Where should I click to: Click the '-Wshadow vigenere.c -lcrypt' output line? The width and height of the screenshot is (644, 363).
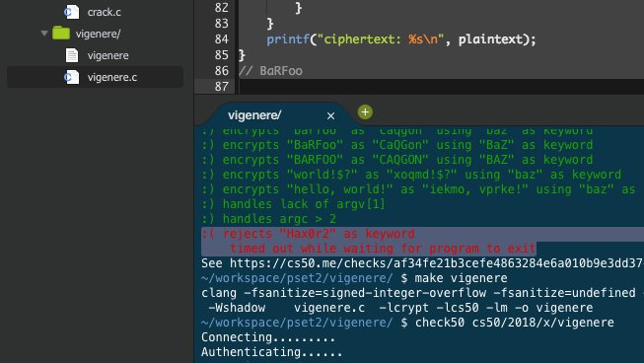[x=400, y=308]
